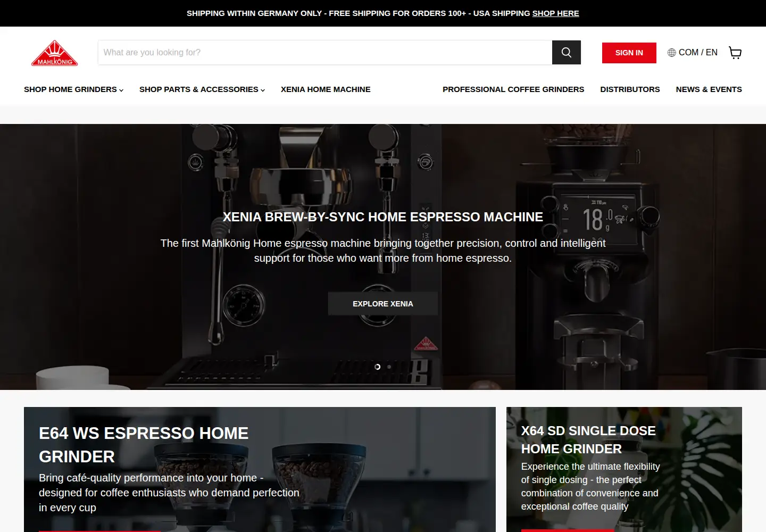The height and width of the screenshot is (532, 766).
Task: Open the shopping cart
Action: 735,53
